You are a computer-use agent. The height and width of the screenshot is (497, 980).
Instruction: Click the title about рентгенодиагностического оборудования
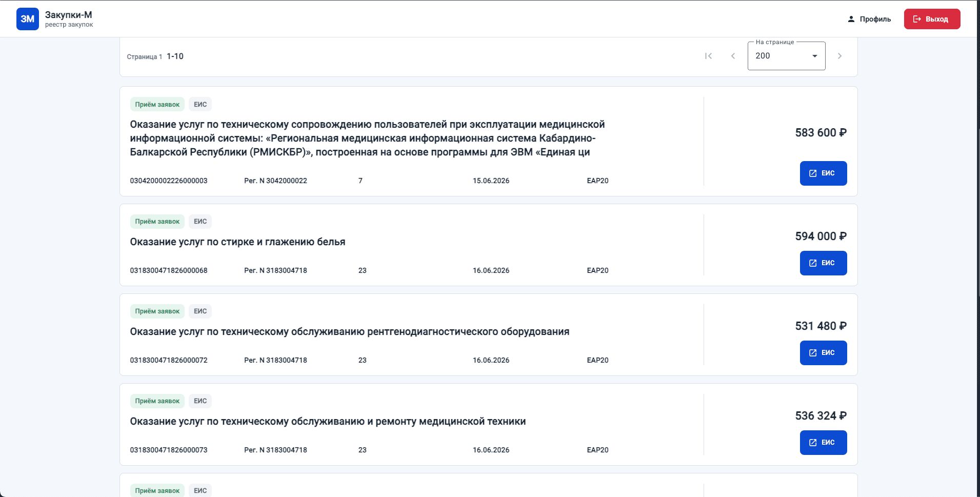[x=349, y=332]
